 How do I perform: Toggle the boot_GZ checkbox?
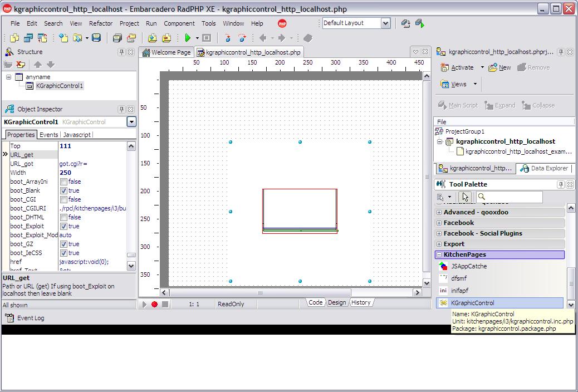[64, 244]
